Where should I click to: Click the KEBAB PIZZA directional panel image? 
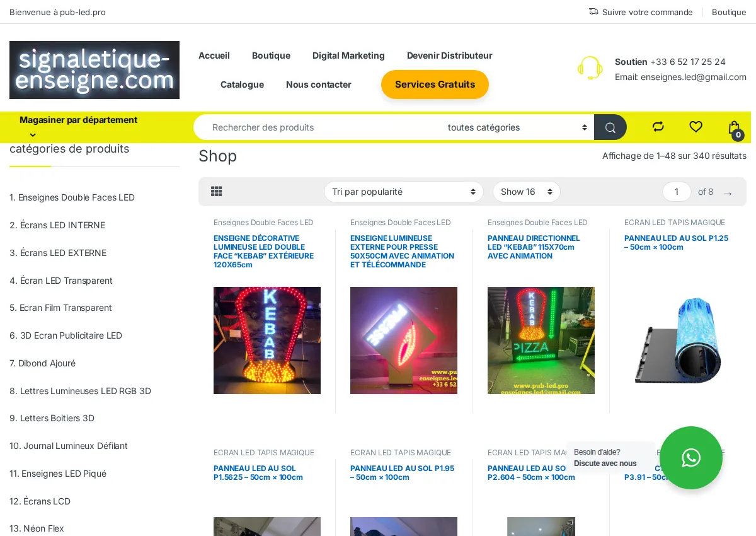pyautogui.click(x=541, y=341)
